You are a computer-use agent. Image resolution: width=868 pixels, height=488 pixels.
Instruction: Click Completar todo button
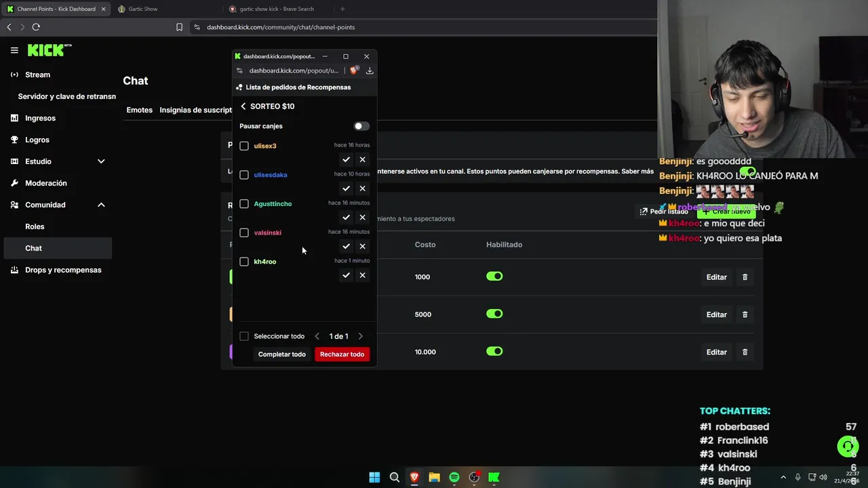click(282, 354)
